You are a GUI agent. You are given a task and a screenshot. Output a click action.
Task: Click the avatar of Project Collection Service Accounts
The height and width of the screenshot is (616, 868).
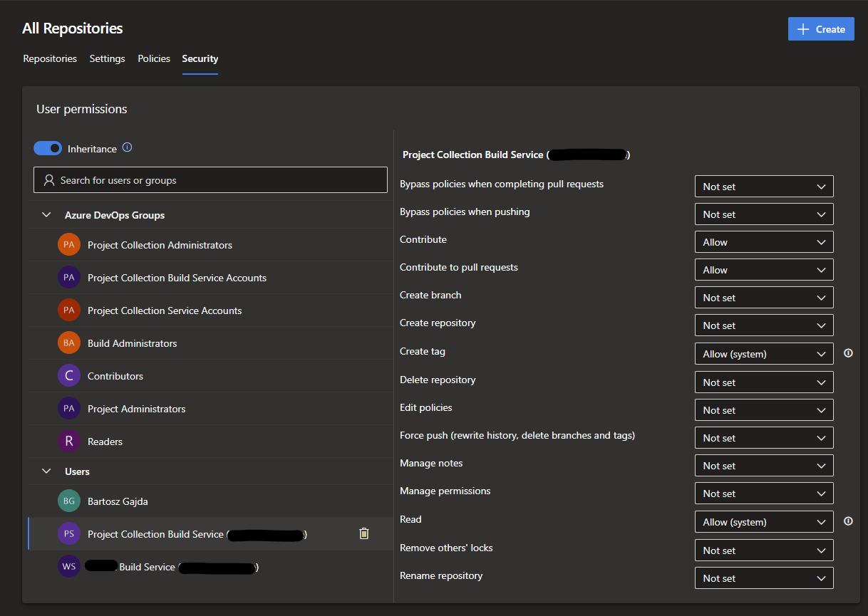(x=69, y=310)
